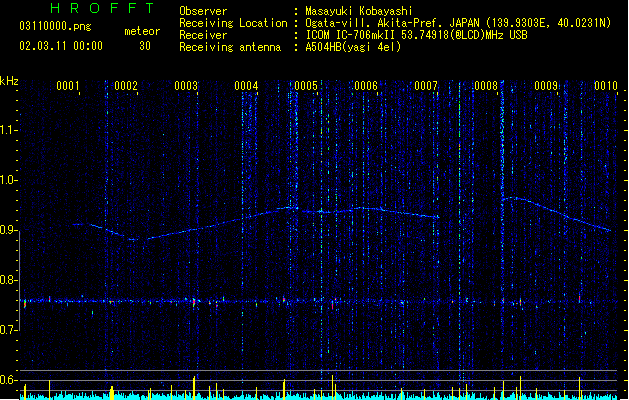Click the kHz axis unit label

pyautogui.click(x=9, y=81)
